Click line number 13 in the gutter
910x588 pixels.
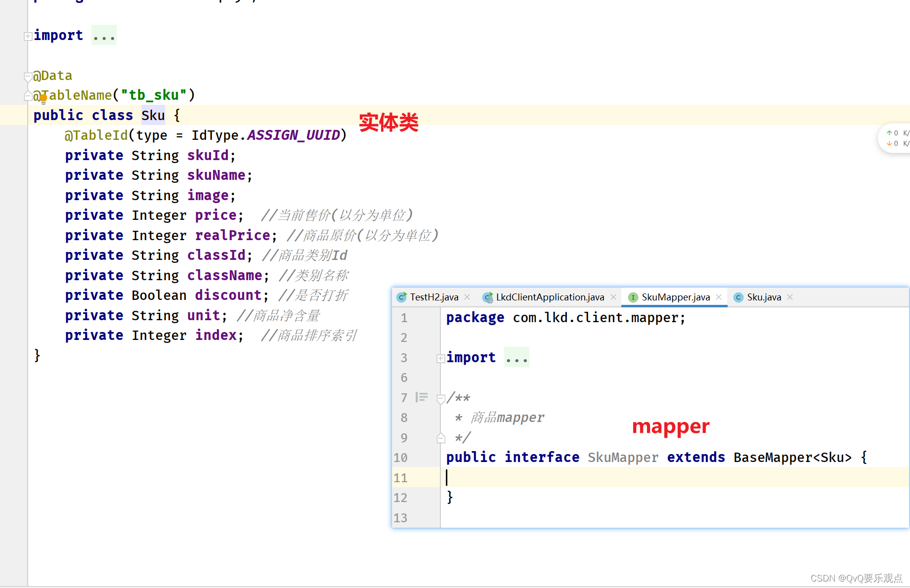click(x=401, y=518)
